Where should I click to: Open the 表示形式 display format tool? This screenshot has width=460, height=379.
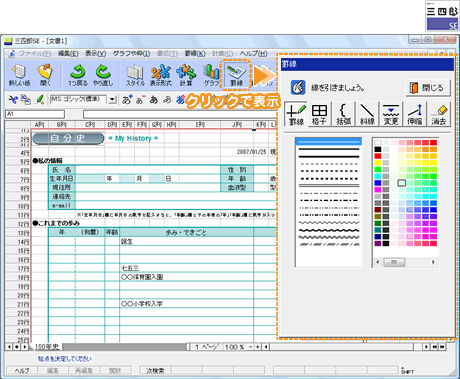click(161, 74)
